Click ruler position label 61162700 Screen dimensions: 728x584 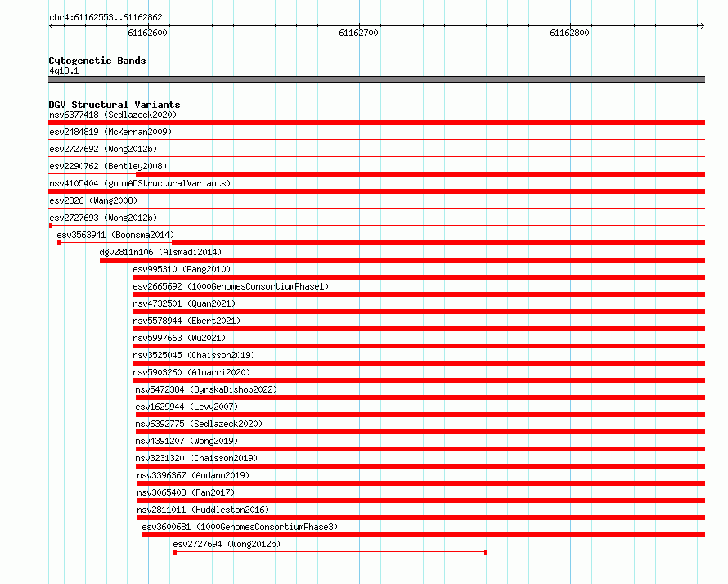(x=358, y=33)
